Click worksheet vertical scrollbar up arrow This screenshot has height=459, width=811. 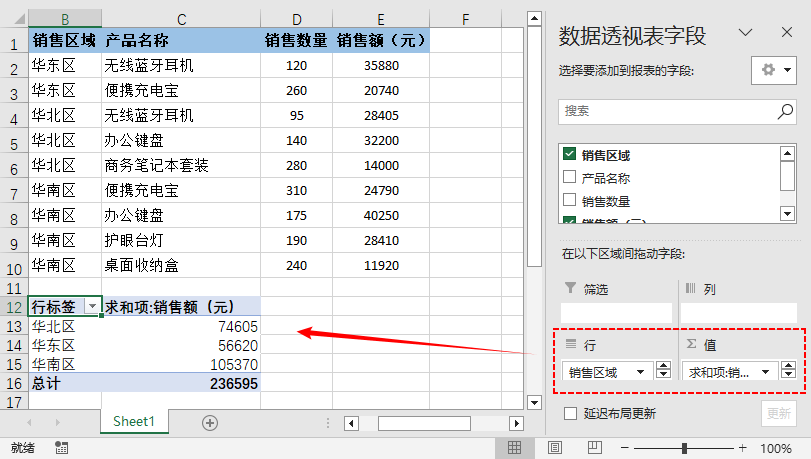(x=534, y=19)
